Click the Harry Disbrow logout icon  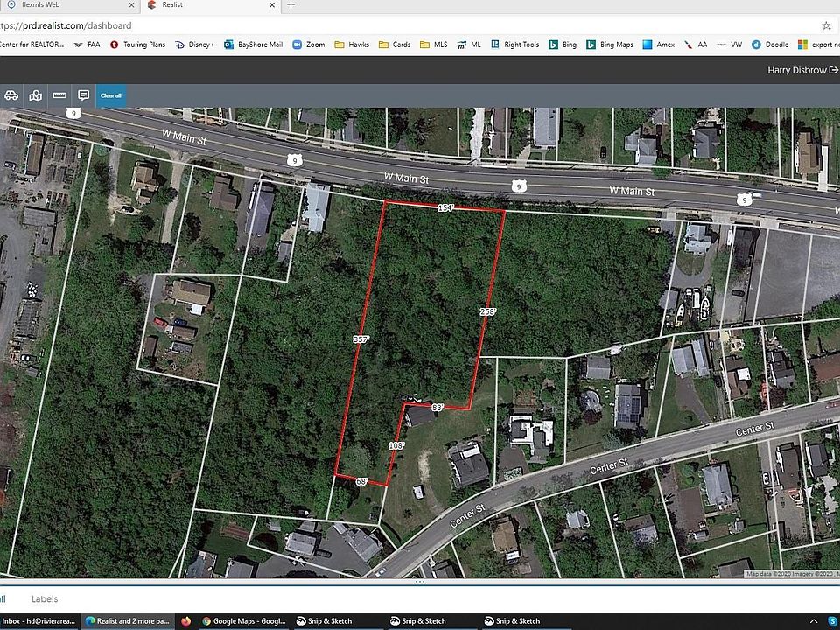tap(834, 70)
